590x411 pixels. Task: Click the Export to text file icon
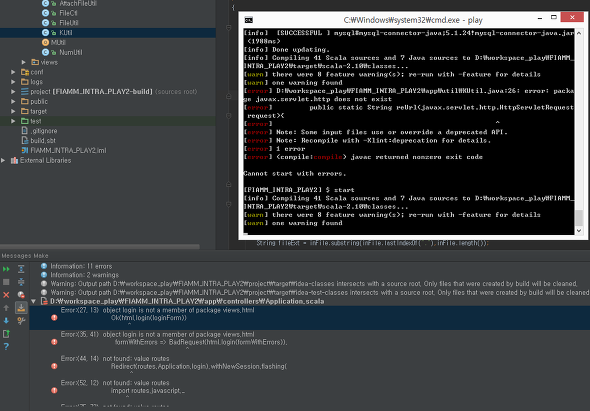point(6,333)
